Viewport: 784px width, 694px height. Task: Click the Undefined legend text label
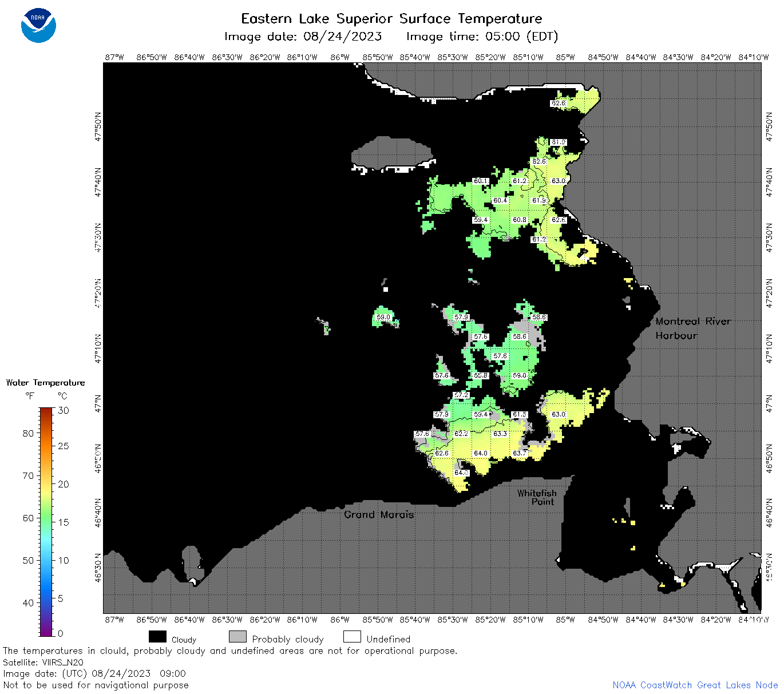(389, 639)
